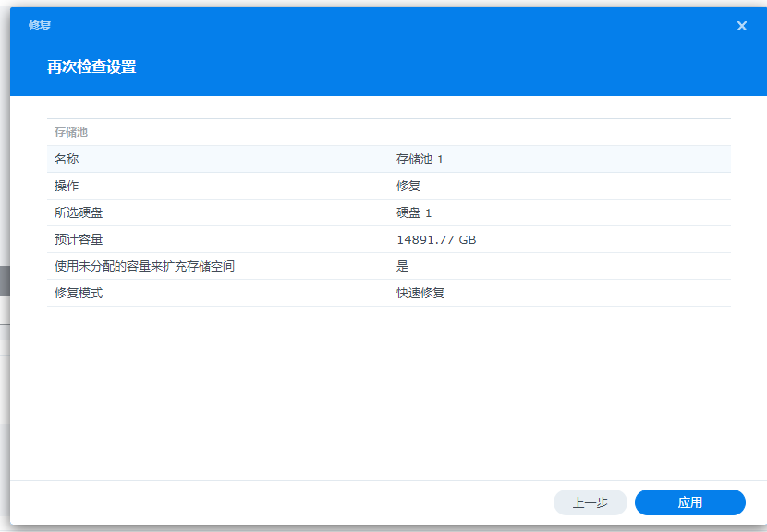The width and height of the screenshot is (767, 532).
Task: Click the 操作 row label
Action: pos(67,186)
